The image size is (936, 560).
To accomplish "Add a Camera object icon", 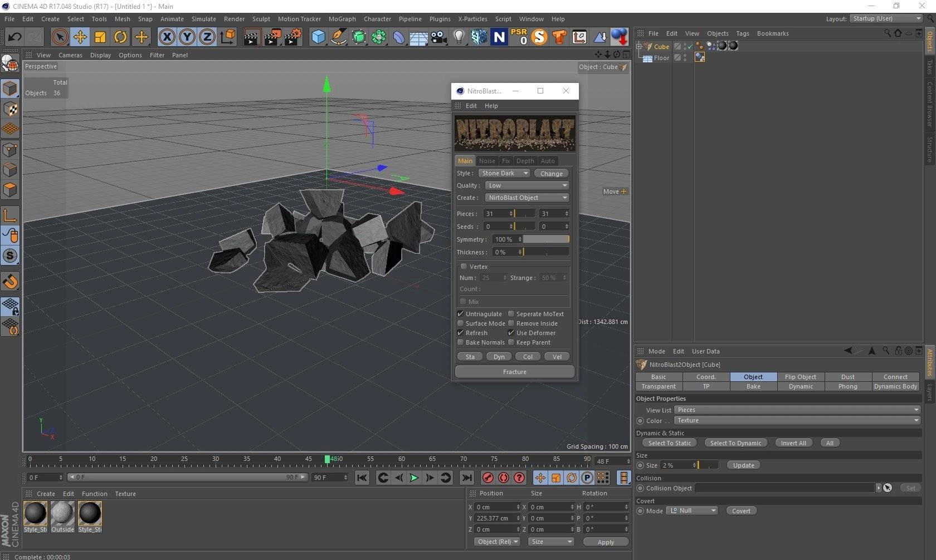I will click(438, 37).
